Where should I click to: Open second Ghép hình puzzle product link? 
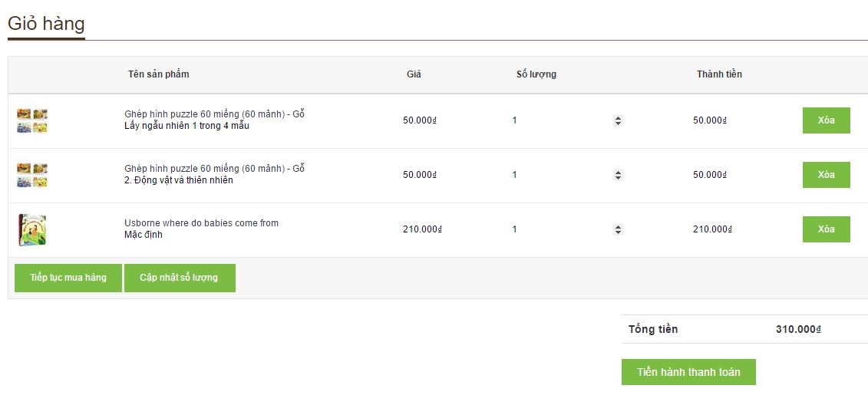pyautogui.click(x=214, y=169)
